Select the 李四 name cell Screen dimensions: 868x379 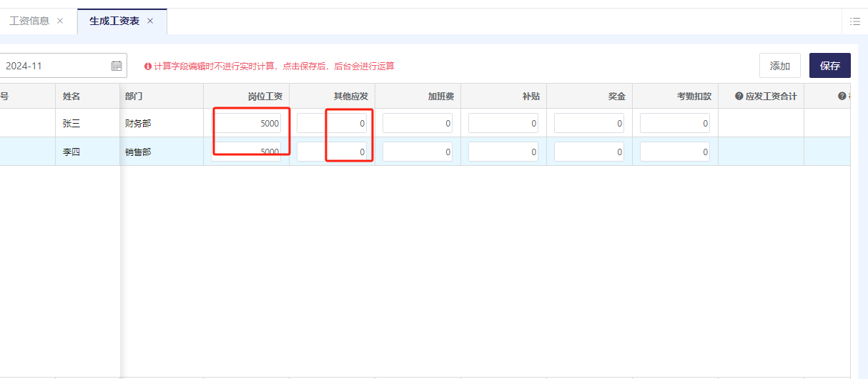click(x=87, y=152)
